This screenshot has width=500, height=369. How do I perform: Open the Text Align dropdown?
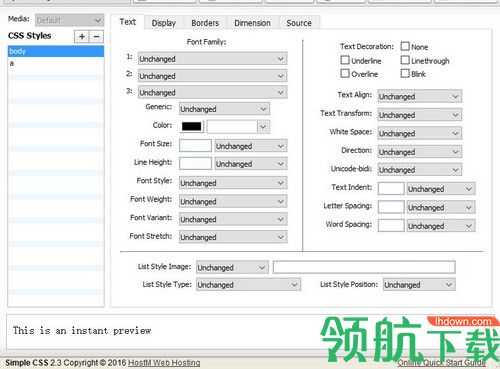420,96
